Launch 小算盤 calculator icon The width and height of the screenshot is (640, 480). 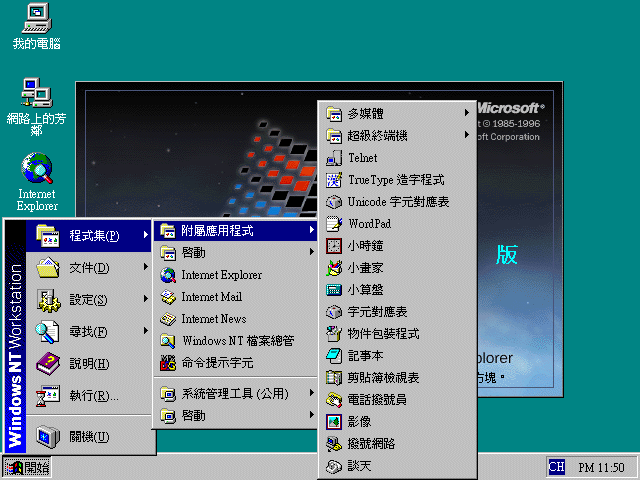coord(335,290)
